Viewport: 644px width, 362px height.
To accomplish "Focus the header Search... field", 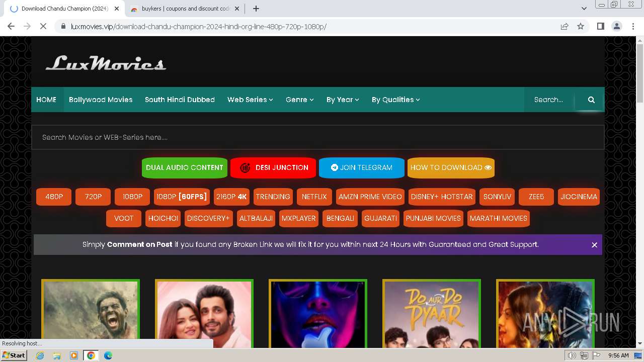I will coord(550,100).
